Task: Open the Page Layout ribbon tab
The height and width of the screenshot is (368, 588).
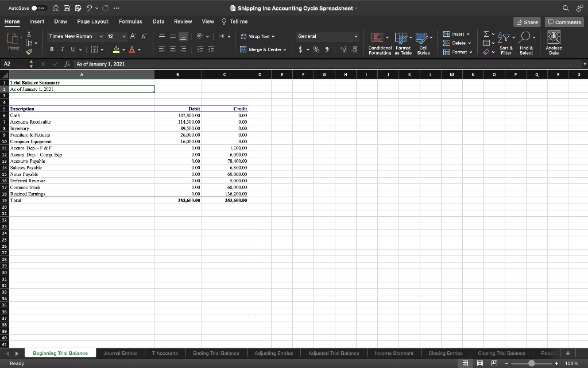Action: pyautogui.click(x=92, y=21)
